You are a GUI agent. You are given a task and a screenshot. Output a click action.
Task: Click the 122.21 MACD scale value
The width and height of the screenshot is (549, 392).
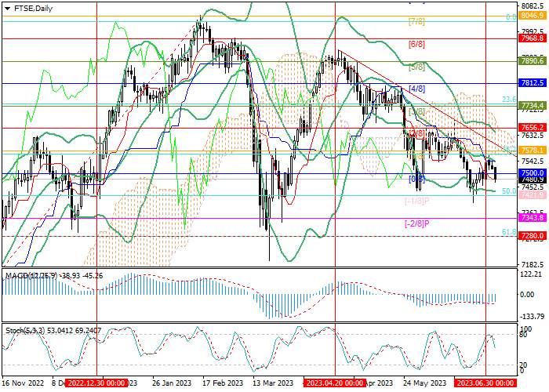coord(531,274)
